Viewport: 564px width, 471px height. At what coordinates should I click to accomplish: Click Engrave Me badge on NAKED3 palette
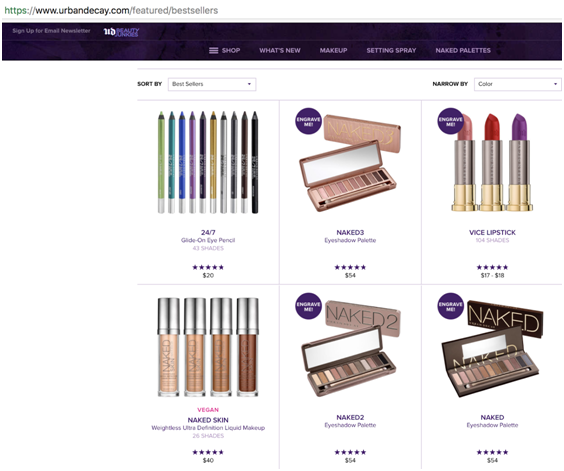click(x=308, y=121)
